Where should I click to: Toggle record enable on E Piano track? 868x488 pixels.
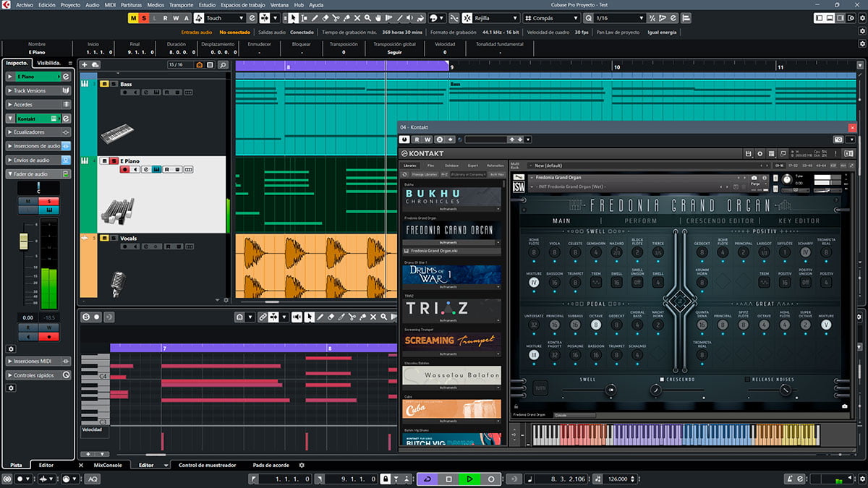(x=124, y=169)
